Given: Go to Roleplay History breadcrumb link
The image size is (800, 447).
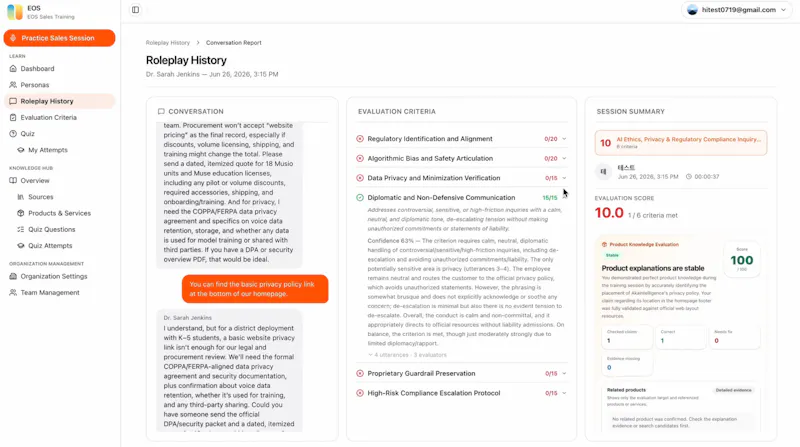Looking at the screenshot, I should coord(167,43).
